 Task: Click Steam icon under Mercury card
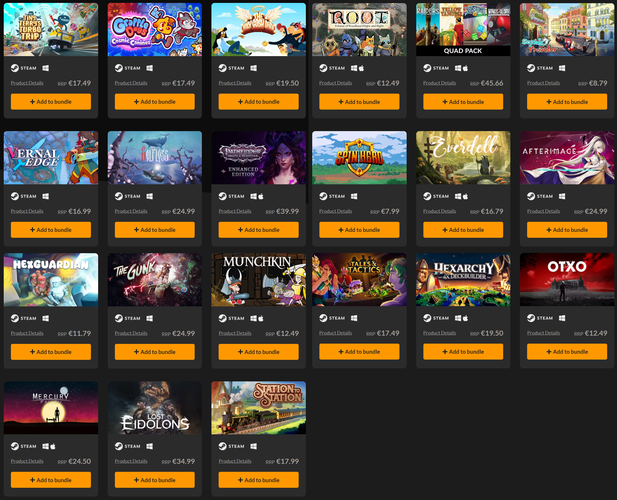coord(15,446)
